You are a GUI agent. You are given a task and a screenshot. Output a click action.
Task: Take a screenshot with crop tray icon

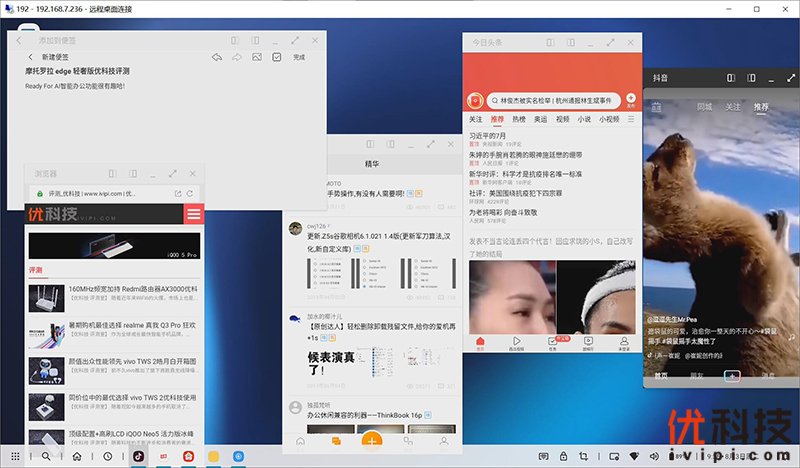point(583,456)
